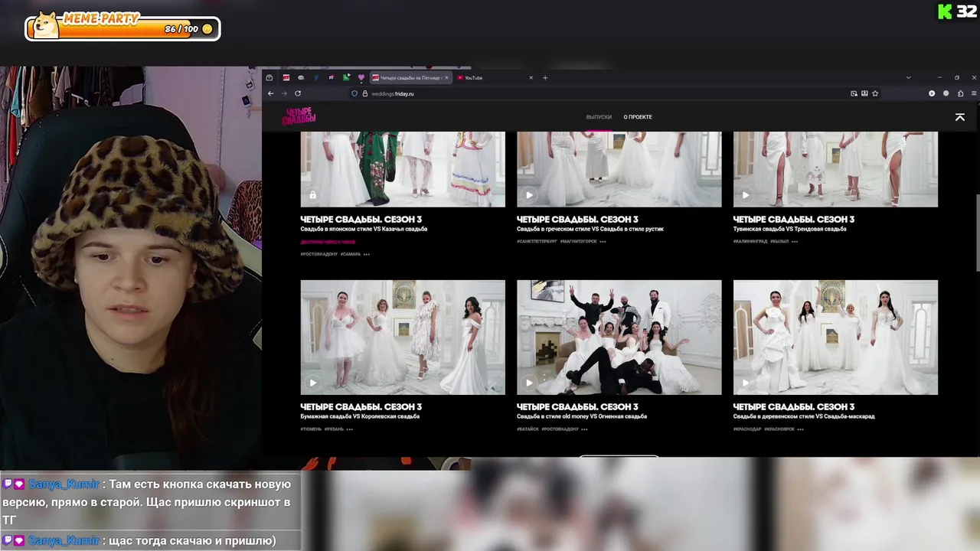980x551 pixels.
Task: Click the #КРАСНОЯРСК tag
Action: click(779, 429)
